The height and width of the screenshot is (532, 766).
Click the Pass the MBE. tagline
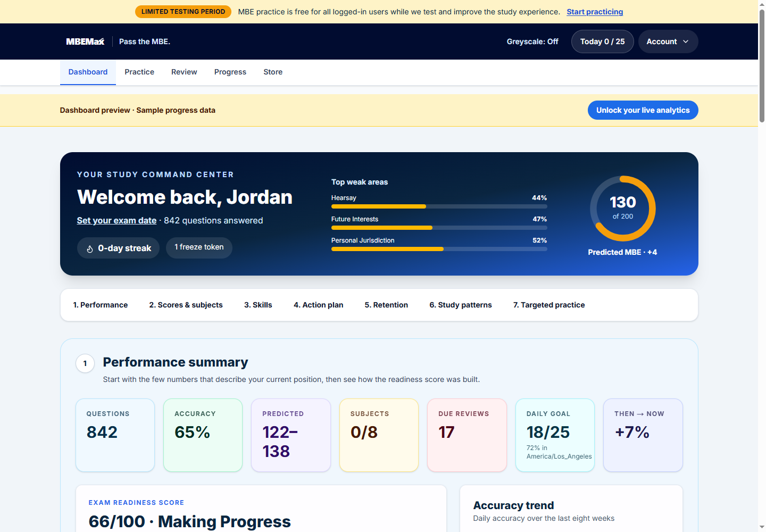pyautogui.click(x=145, y=41)
